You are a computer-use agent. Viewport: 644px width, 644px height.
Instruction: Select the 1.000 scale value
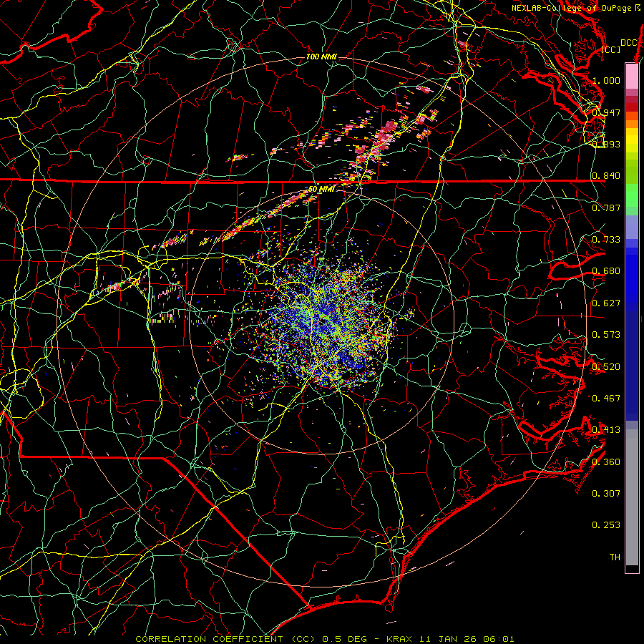606,80
